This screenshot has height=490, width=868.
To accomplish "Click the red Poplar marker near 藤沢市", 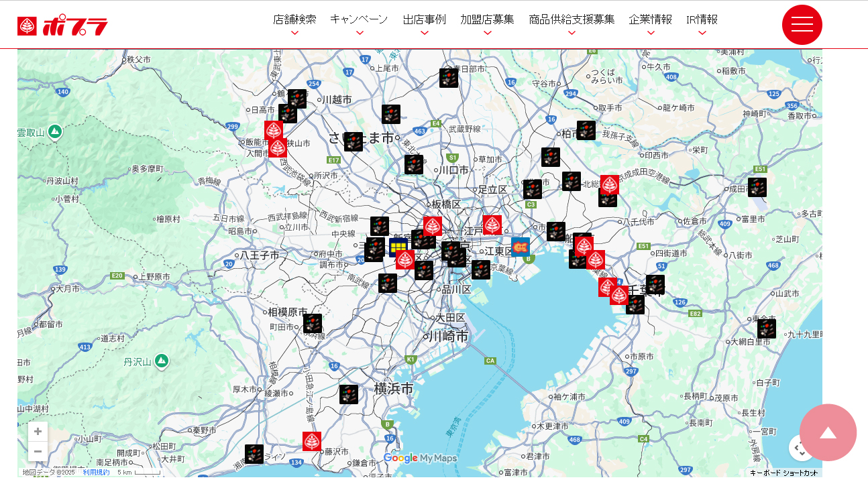I will tap(312, 441).
